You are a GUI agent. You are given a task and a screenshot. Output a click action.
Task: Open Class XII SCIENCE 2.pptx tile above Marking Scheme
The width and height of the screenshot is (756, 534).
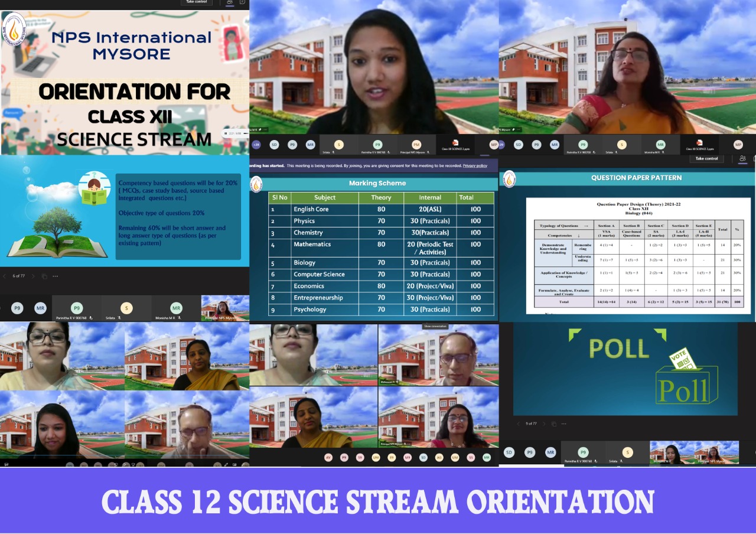(x=455, y=145)
